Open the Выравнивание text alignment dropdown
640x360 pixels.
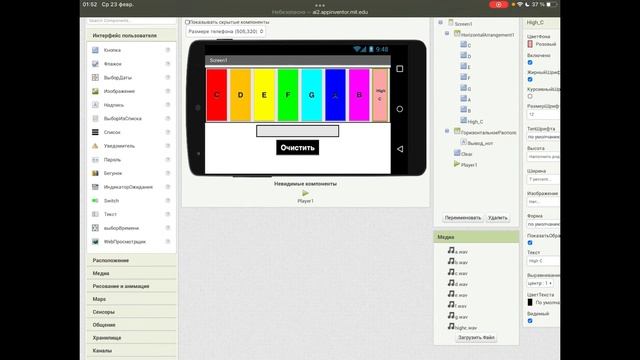[540, 283]
